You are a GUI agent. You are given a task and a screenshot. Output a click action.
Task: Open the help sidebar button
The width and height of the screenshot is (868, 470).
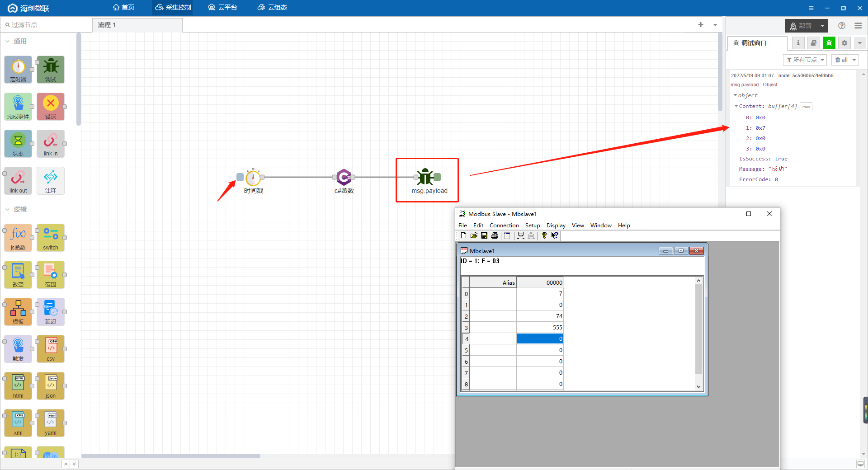pyautogui.click(x=842, y=26)
